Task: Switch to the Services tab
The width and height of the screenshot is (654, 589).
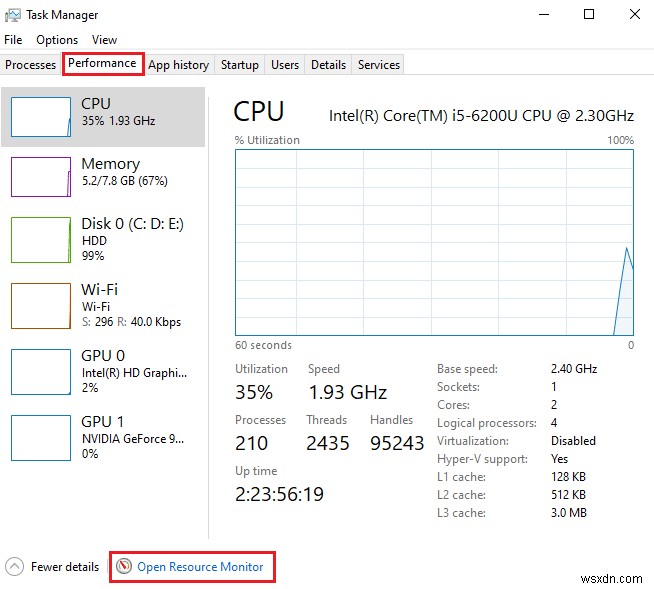Action: click(379, 65)
